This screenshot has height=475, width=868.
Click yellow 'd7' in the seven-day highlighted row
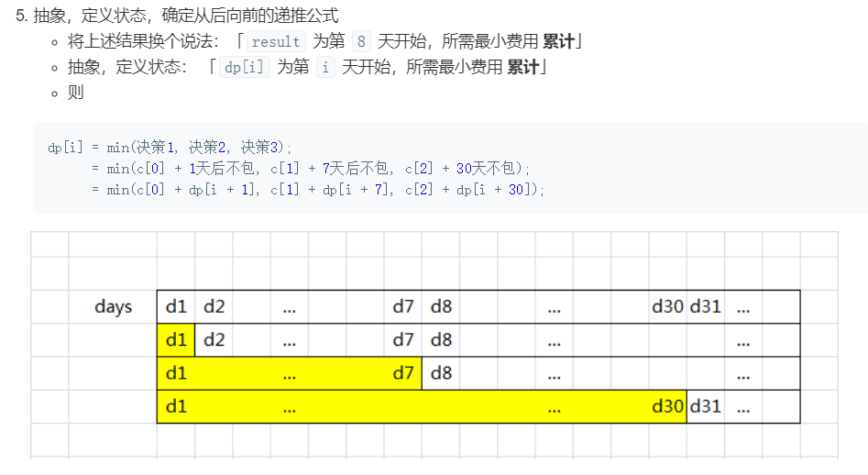(x=403, y=372)
